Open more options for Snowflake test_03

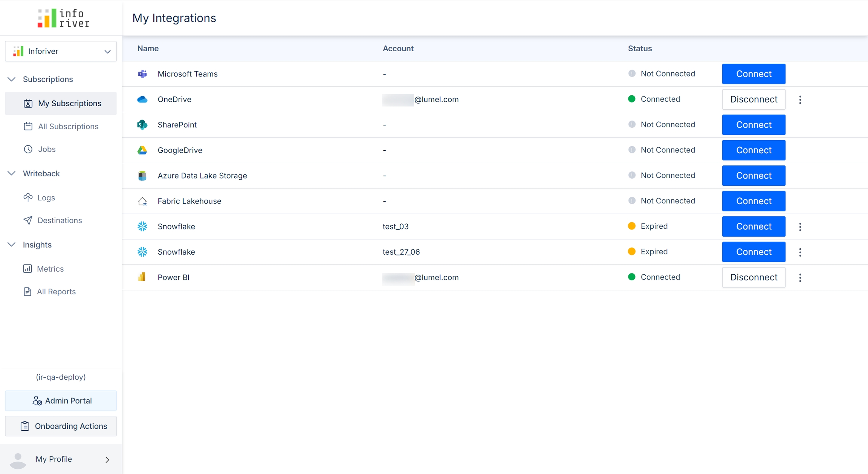coord(800,226)
